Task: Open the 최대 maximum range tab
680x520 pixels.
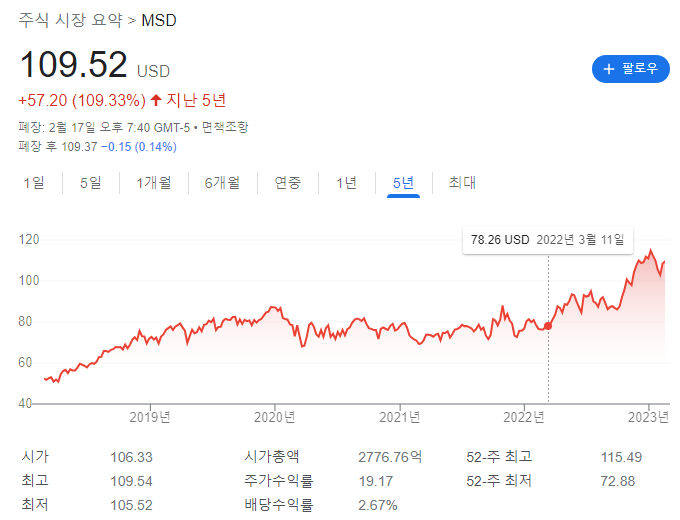Action: click(462, 183)
